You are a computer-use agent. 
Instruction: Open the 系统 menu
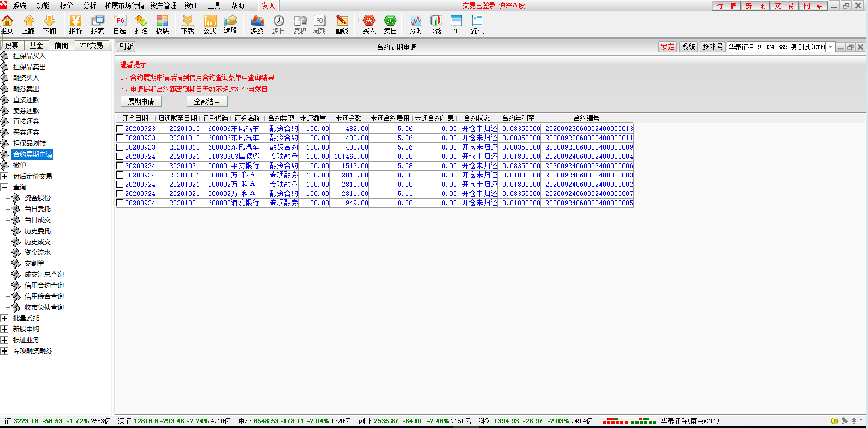point(20,5)
